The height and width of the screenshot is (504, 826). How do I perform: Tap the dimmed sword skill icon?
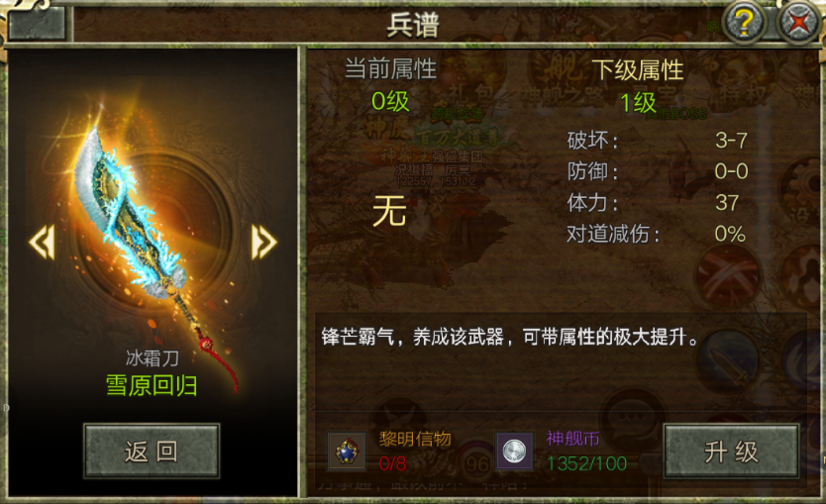(x=729, y=360)
